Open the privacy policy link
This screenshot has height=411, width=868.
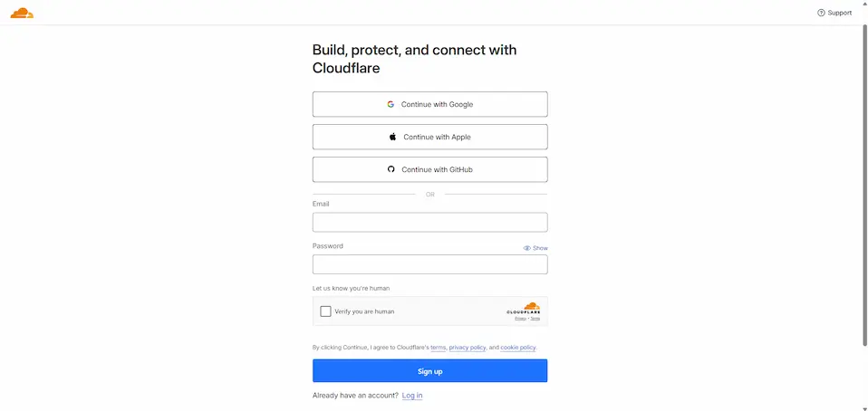click(x=468, y=348)
